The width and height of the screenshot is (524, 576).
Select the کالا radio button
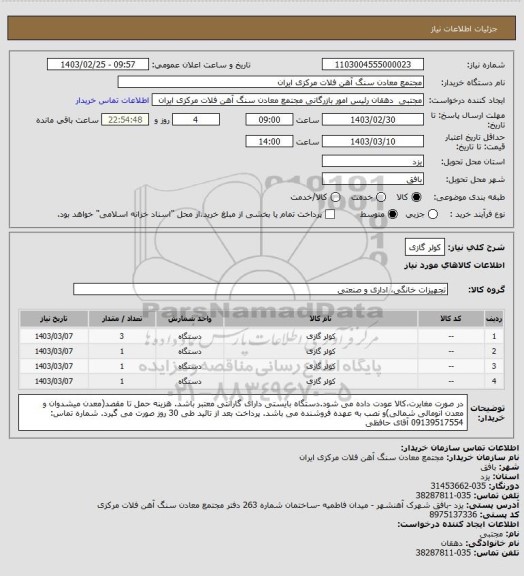[x=416, y=197]
